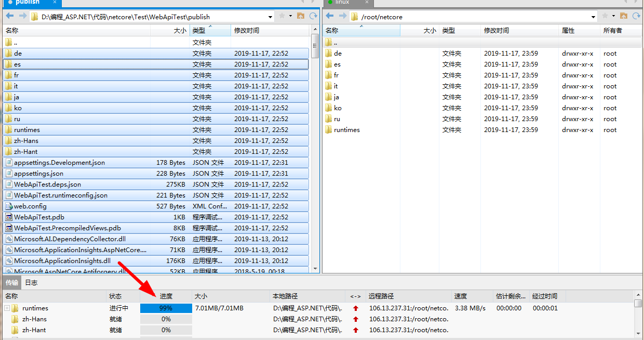Open the local address bar path dropdown
Viewport: 644px width, 340px height.
271,16
